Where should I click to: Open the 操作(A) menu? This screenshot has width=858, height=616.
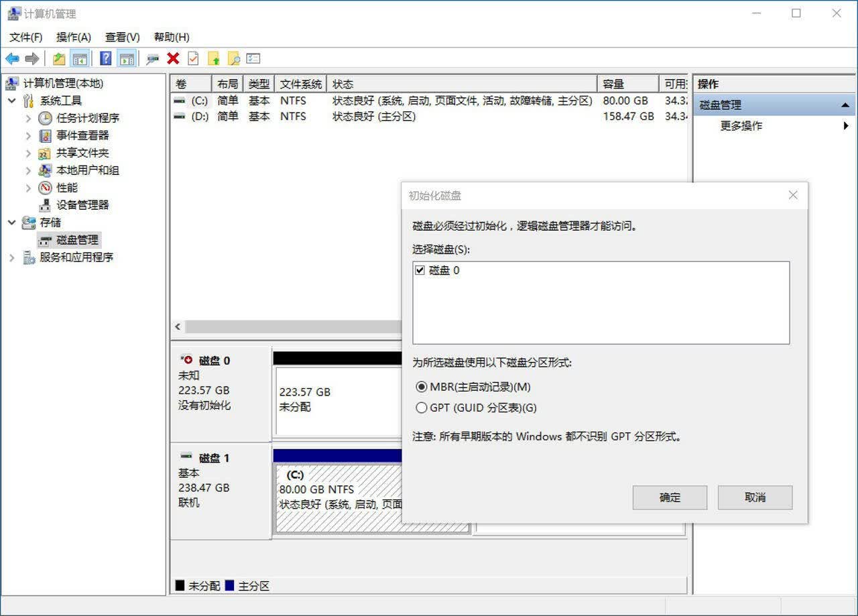click(74, 37)
